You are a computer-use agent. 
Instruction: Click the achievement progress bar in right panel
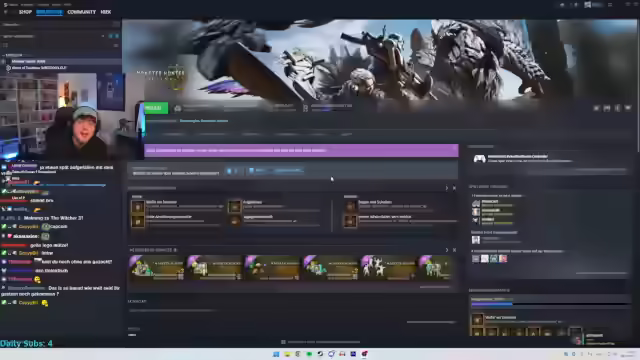(x=549, y=304)
